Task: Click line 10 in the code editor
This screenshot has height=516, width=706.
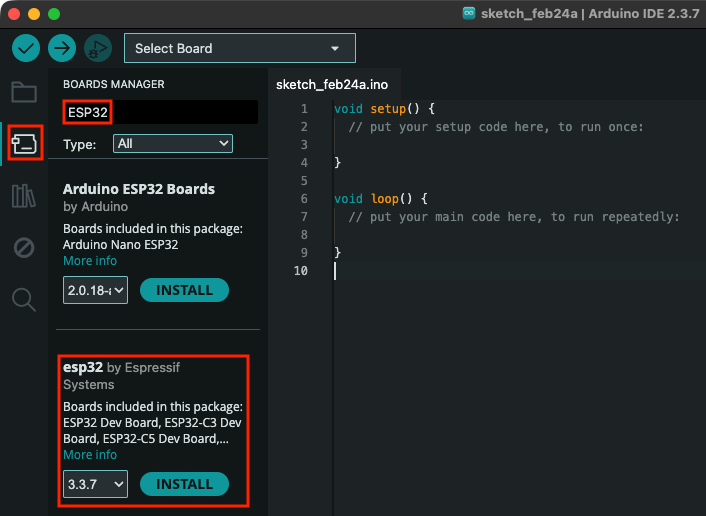Action: click(x=500, y=271)
